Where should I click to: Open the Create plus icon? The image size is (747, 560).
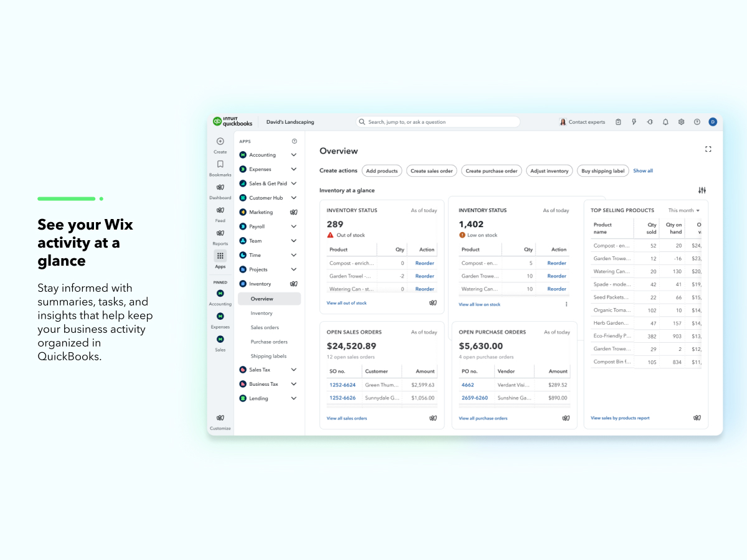[x=220, y=141]
